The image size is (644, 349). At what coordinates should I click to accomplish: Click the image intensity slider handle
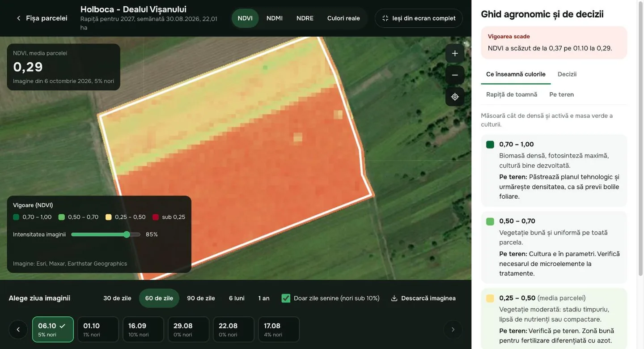point(127,234)
